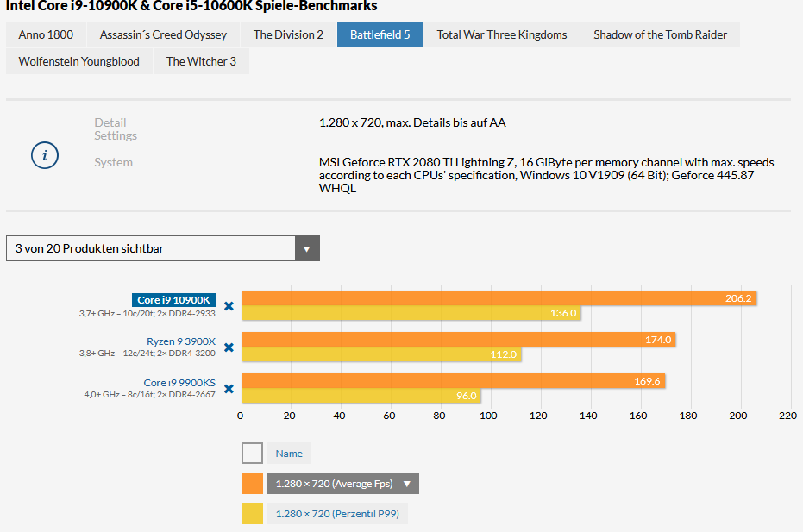The image size is (803, 532).
Task: Click '4,0+ GHz – 8c/16t; 2× DDR4-2667' text
Action: [149, 394]
